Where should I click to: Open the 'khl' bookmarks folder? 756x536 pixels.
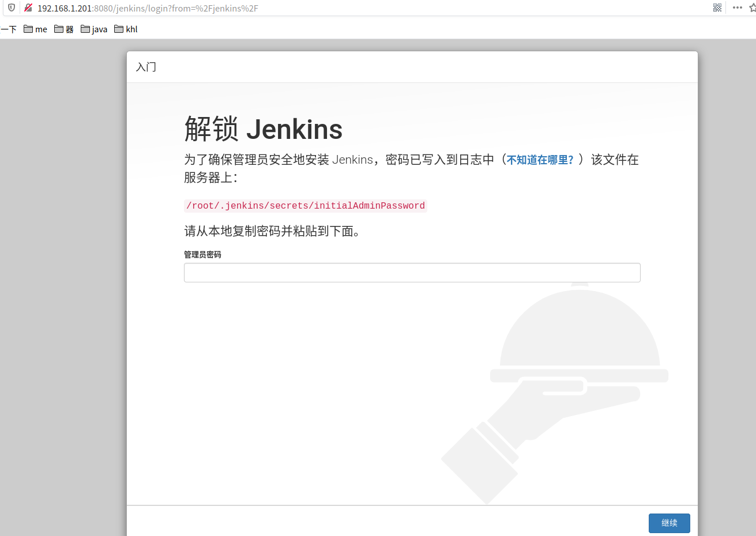[126, 29]
